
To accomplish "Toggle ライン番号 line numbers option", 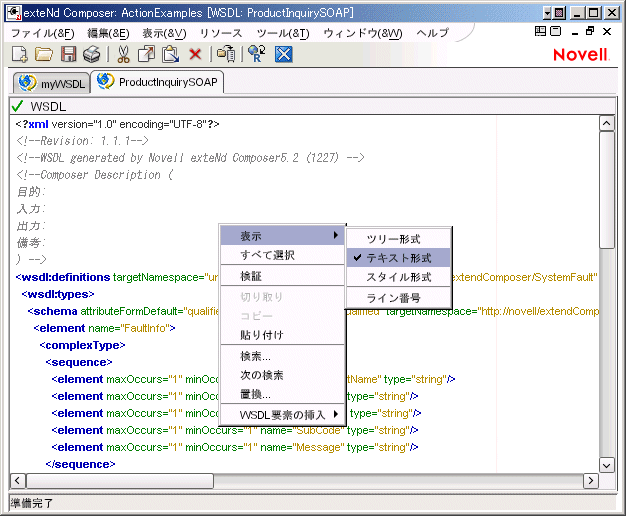I will (398, 298).
